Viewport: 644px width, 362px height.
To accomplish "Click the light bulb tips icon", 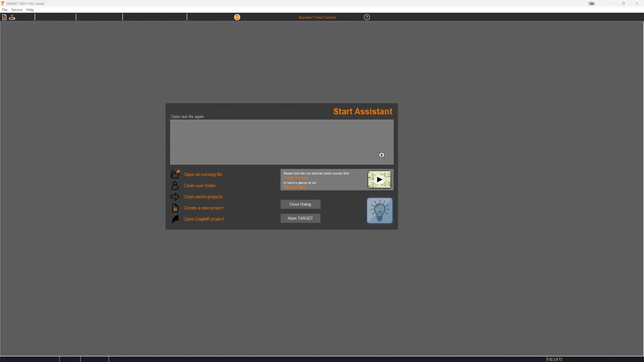I will coord(379,210).
